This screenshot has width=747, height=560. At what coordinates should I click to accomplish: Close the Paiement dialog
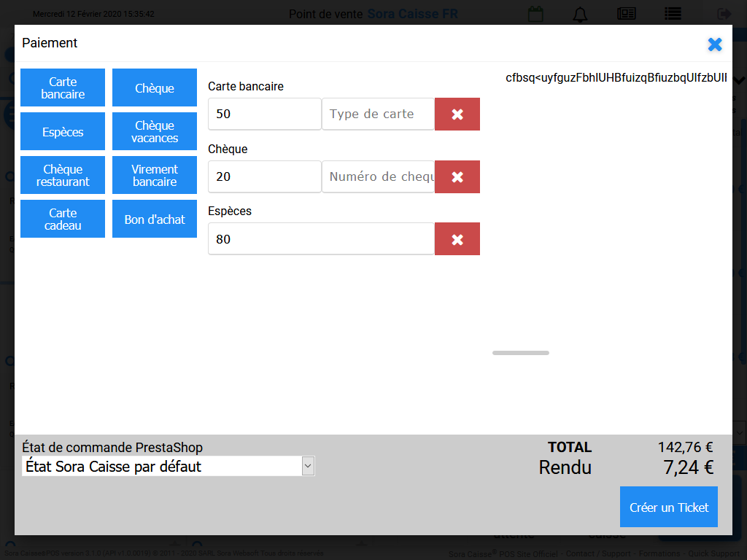(x=715, y=44)
